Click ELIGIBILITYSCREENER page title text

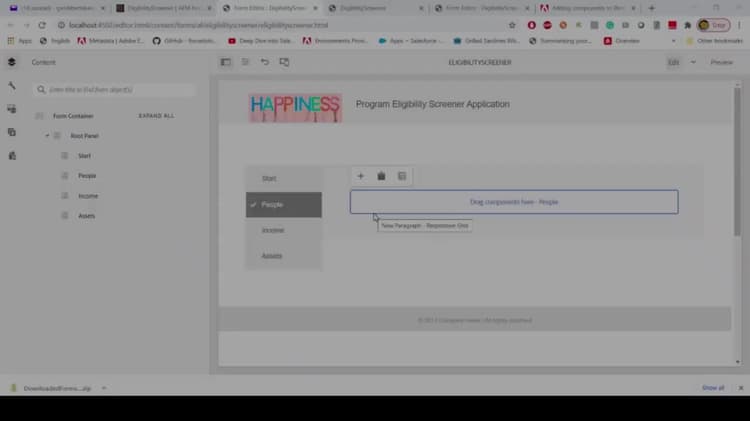480,62
